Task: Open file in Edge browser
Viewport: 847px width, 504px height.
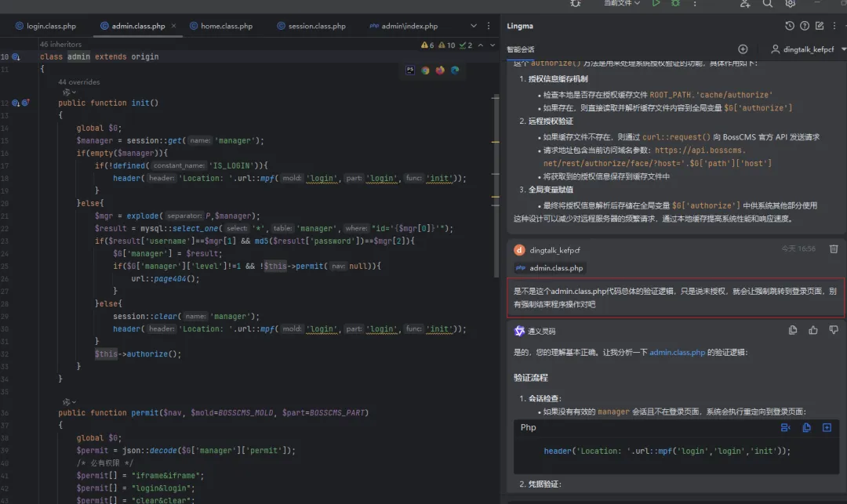Action: click(x=455, y=70)
